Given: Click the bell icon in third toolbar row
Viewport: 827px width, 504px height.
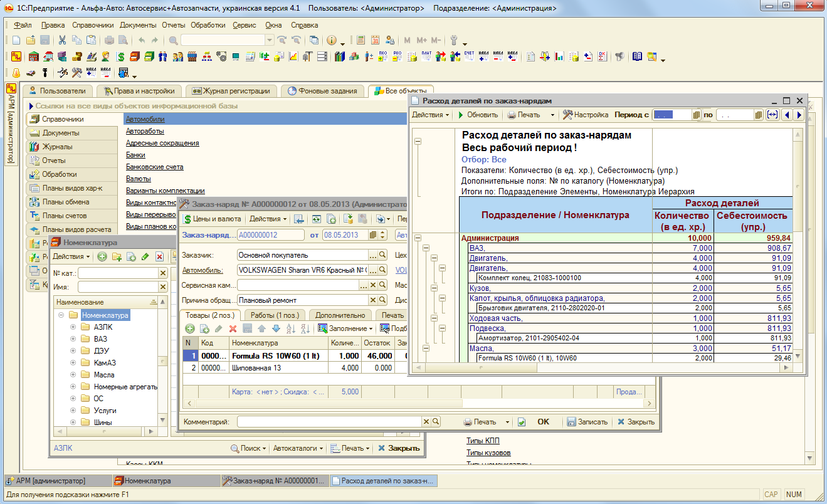Looking at the screenshot, I should pyautogui.click(x=17, y=73).
